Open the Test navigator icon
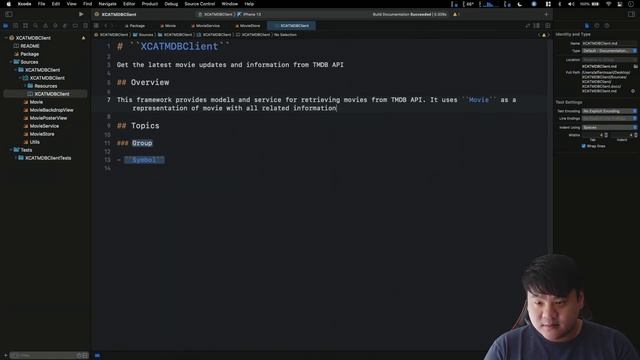 55,25
